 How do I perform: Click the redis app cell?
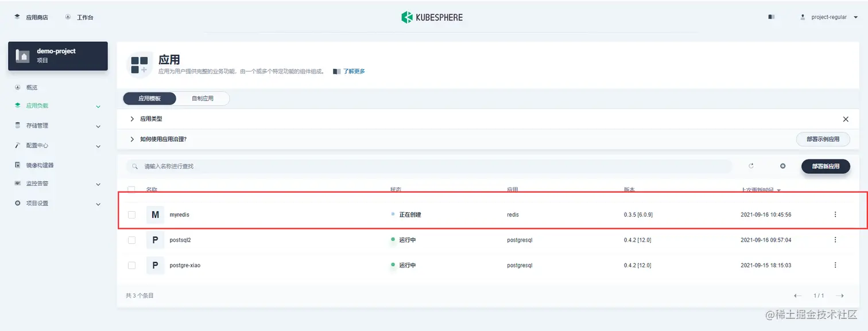(x=513, y=215)
